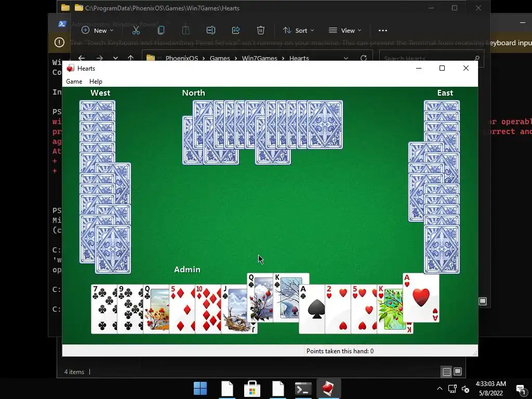Click the Paste icon in File Explorer toolbar
The height and width of the screenshot is (399, 532).
click(186, 31)
